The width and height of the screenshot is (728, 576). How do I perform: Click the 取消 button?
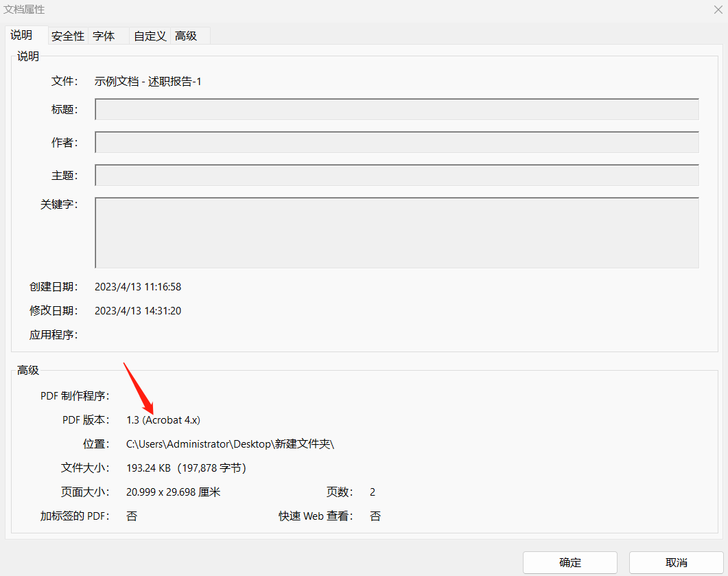click(675, 562)
